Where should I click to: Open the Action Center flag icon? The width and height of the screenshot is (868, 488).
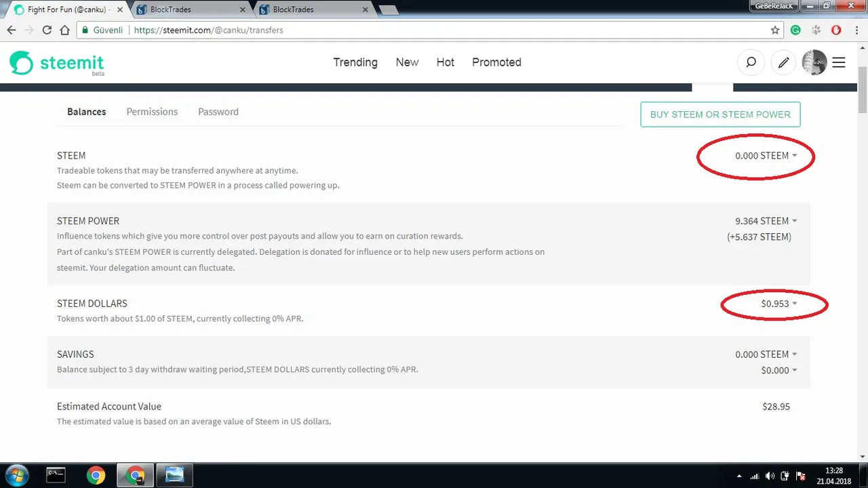[x=801, y=476]
